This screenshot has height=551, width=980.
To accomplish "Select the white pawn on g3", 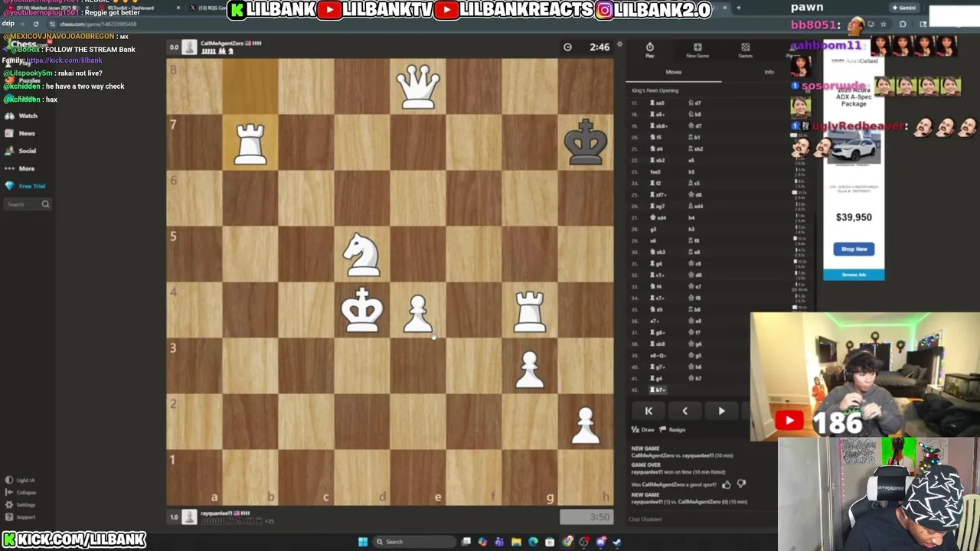I will [x=529, y=370].
